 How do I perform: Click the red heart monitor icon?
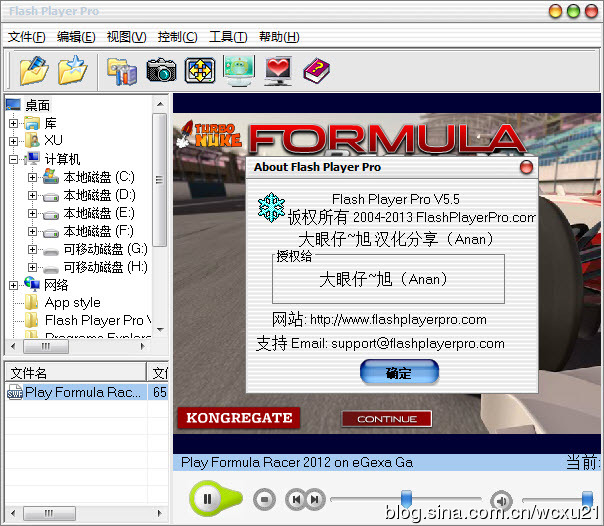coord(277,70)
